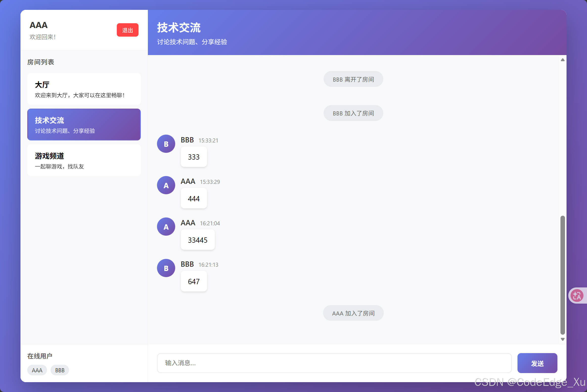Open the 大厅 room
The height and width of the screenshot is (392, 587).
click(x=84, y=89)
